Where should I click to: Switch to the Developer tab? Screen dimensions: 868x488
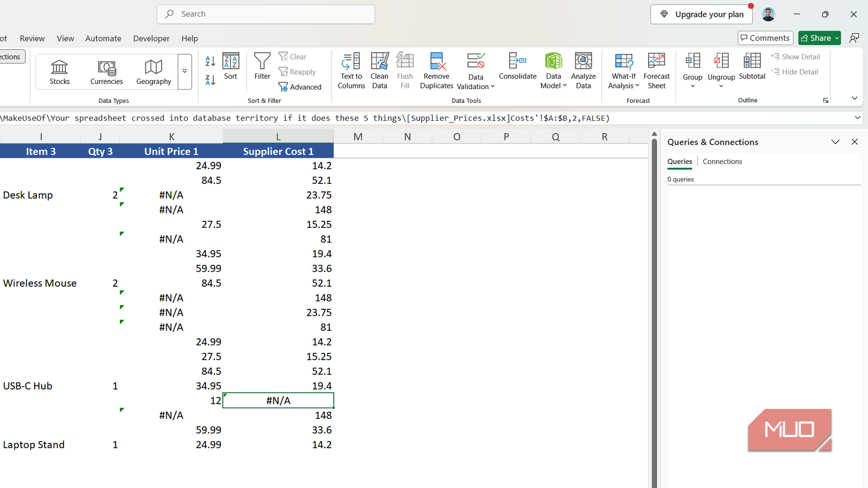[x=151, y=38]
